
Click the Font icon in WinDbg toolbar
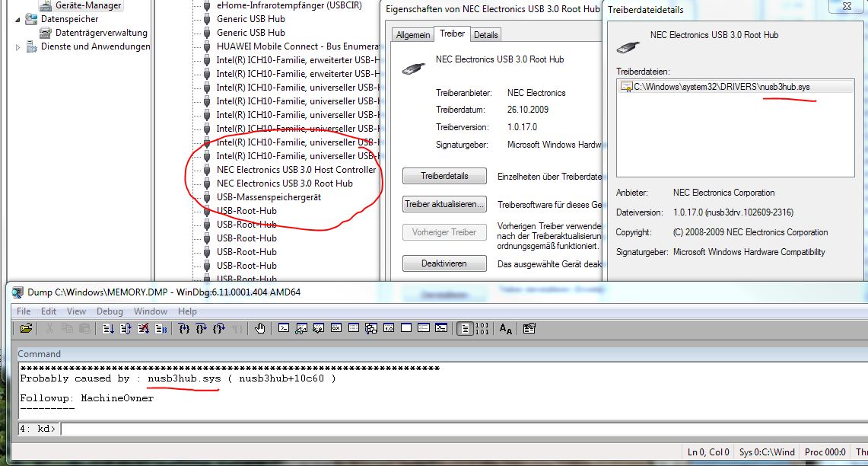[x=505, y=329]
